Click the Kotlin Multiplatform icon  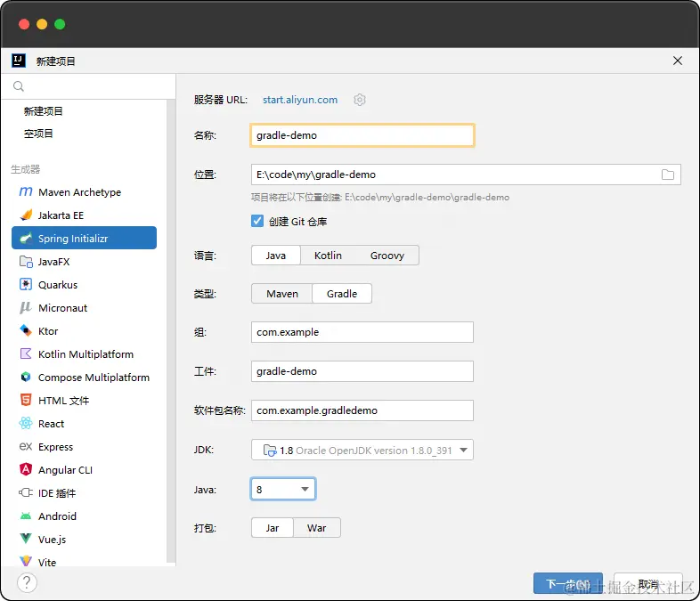pyautogui.click(x=26, y=353)
